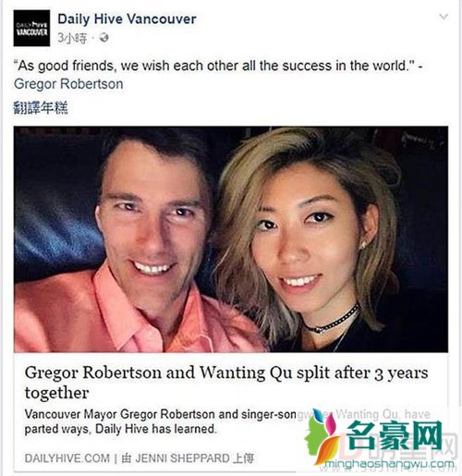
Task: Click the 翻譯年糕 translate link
Action: pos(41,108)
